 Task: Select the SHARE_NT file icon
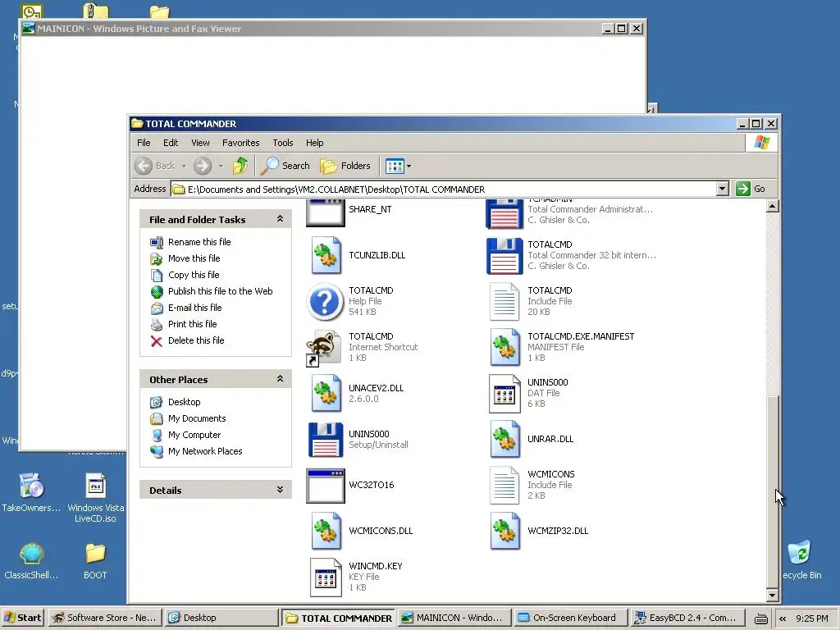325,212
